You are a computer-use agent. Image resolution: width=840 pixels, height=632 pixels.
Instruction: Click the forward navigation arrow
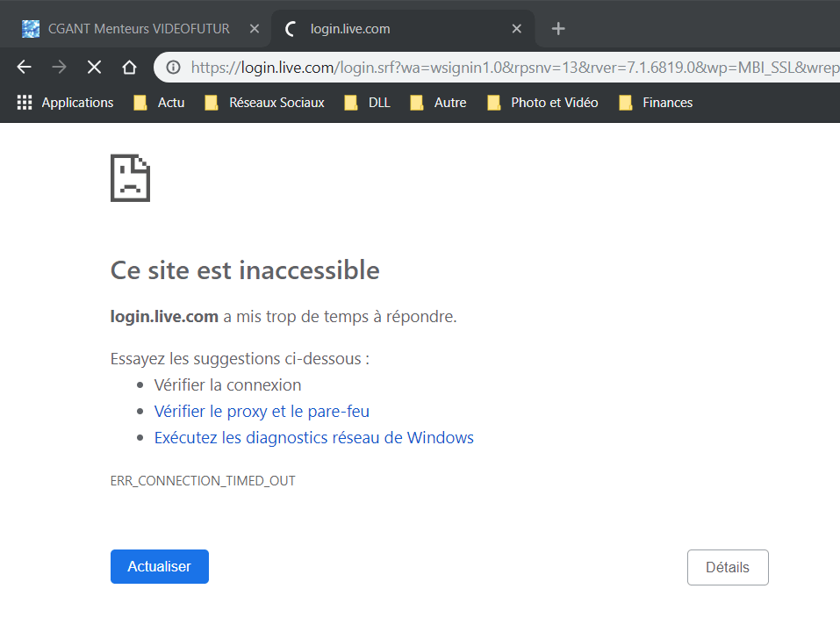[x=59, y=67]
